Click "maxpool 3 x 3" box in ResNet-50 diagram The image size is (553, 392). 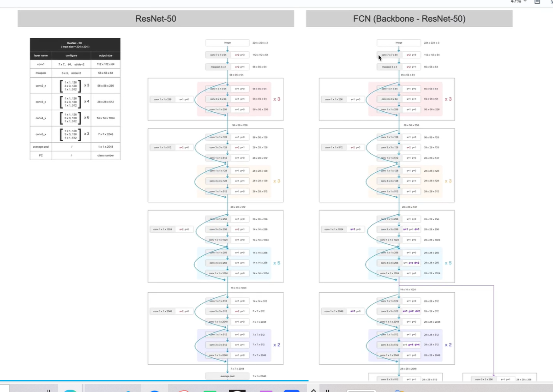pyautogui.click(x=218, y=66)
